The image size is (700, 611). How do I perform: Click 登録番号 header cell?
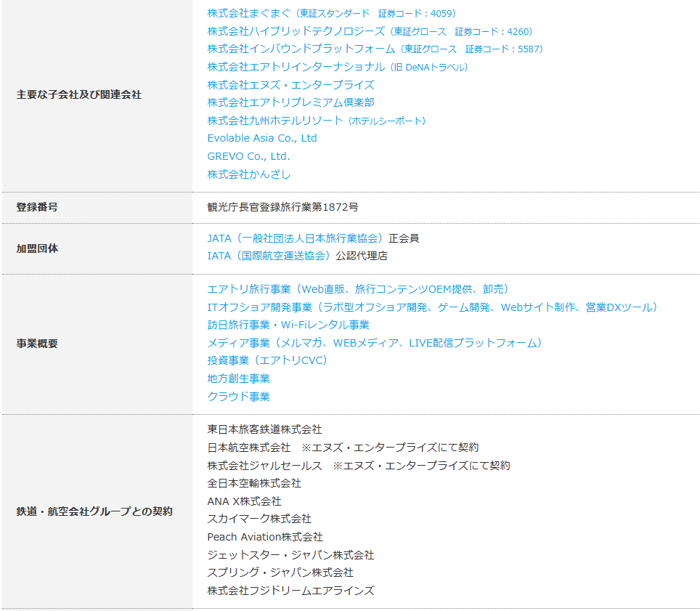point(97,208)
